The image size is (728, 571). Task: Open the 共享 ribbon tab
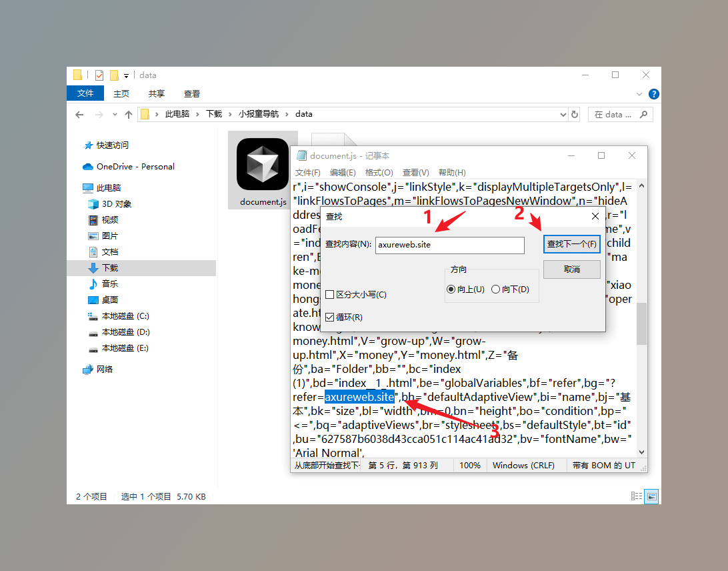pyautogui.click(x=157, y=94)
